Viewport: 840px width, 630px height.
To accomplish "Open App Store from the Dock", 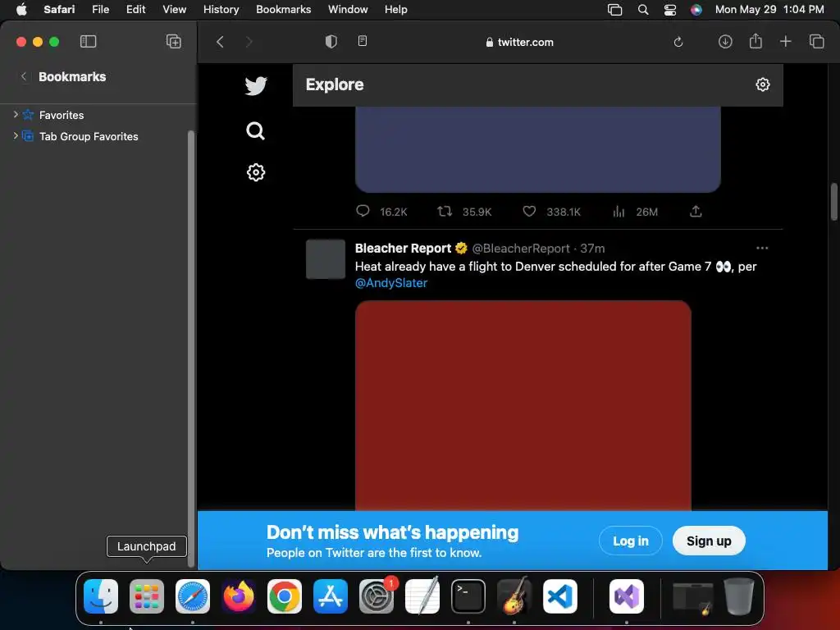I will [331, 596].
